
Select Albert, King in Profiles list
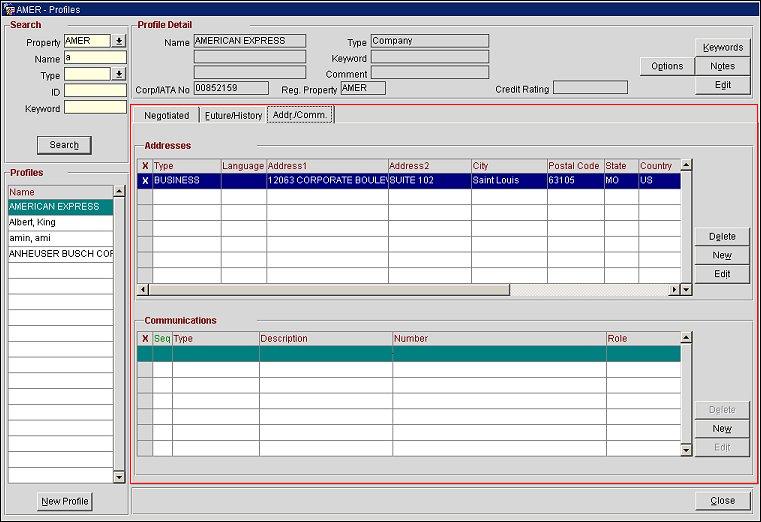click(x=60, y=222)
